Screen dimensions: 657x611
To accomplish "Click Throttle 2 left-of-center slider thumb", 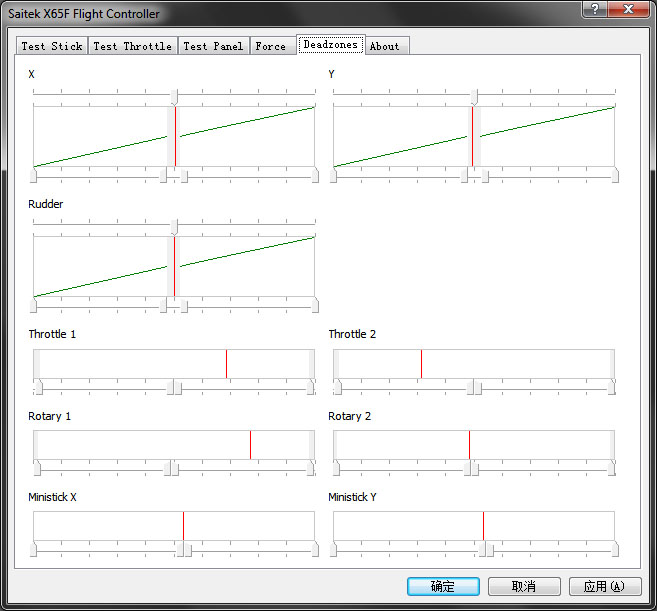I will point(470,387).
